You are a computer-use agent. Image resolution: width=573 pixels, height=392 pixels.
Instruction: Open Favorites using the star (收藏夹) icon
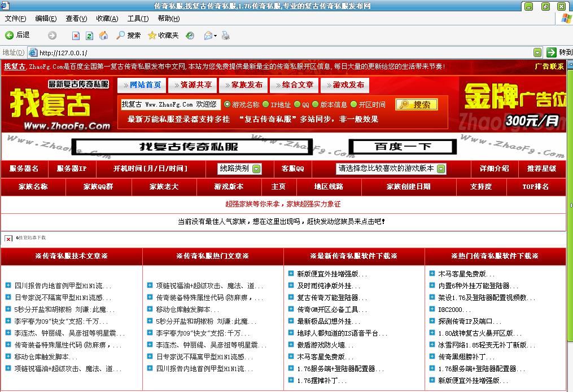[152, 35]
